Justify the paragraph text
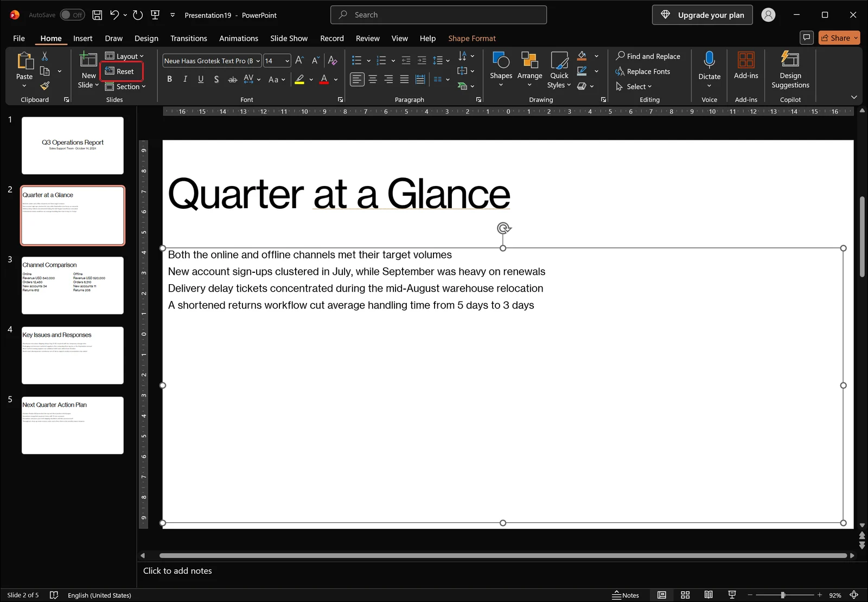Viewport: 868px width, 602px height. 404,79
